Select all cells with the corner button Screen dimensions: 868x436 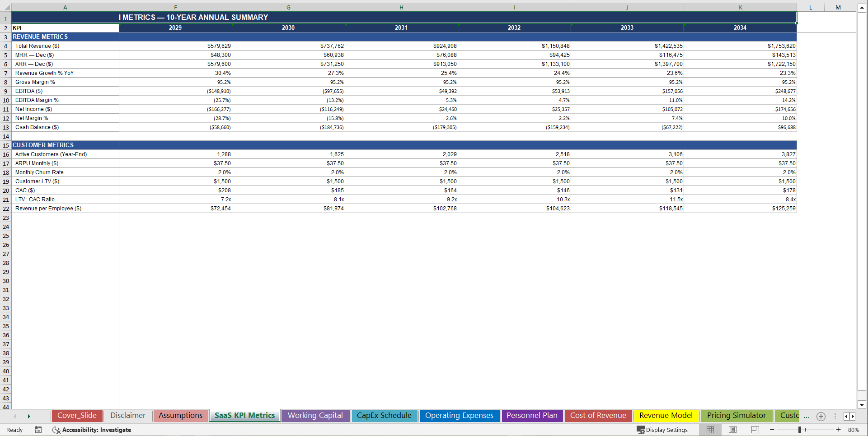pos(6,7)
